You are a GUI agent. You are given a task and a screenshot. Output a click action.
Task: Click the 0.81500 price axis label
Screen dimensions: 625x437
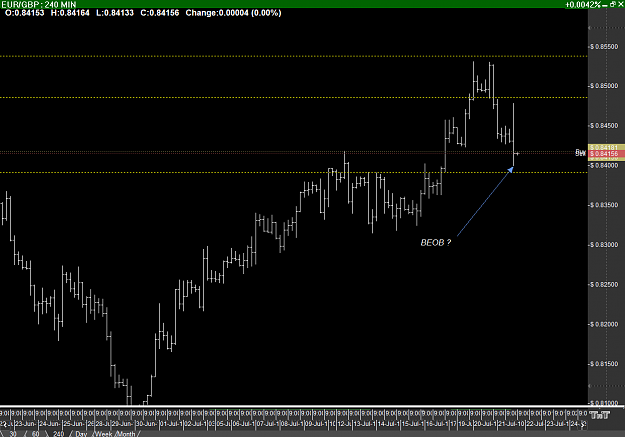tap(604, 364)
